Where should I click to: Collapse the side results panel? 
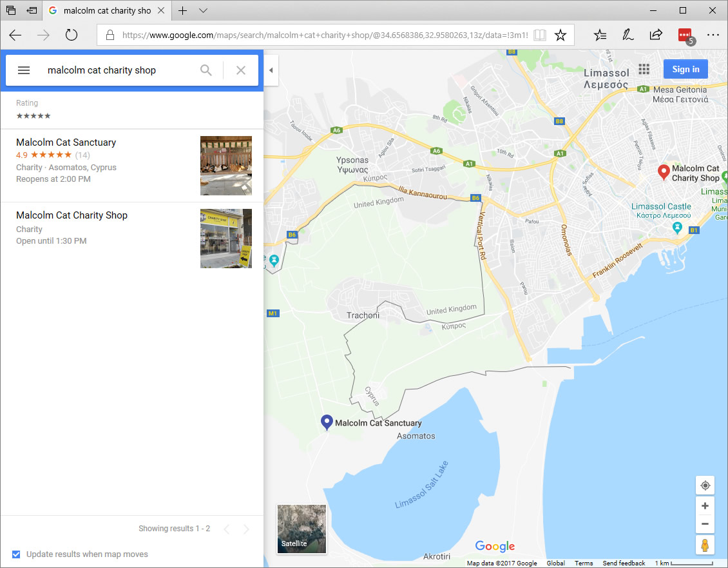point(271,70)
